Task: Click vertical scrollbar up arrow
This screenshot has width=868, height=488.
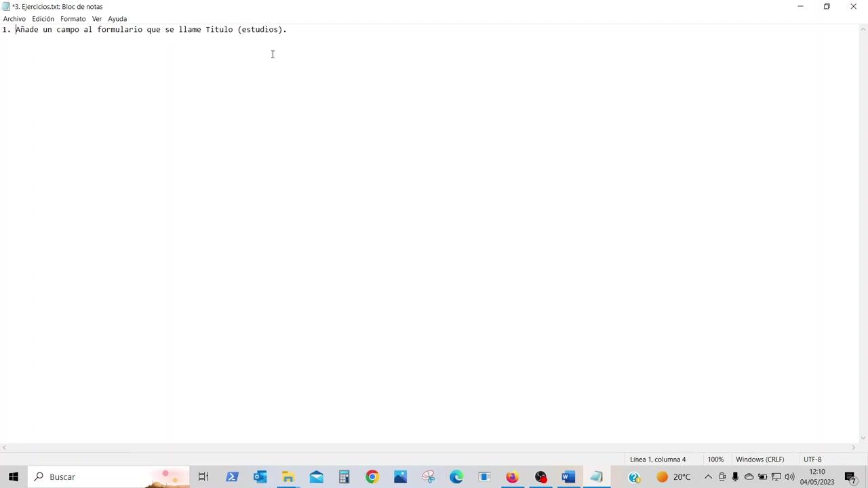Action: click(863, 28)
